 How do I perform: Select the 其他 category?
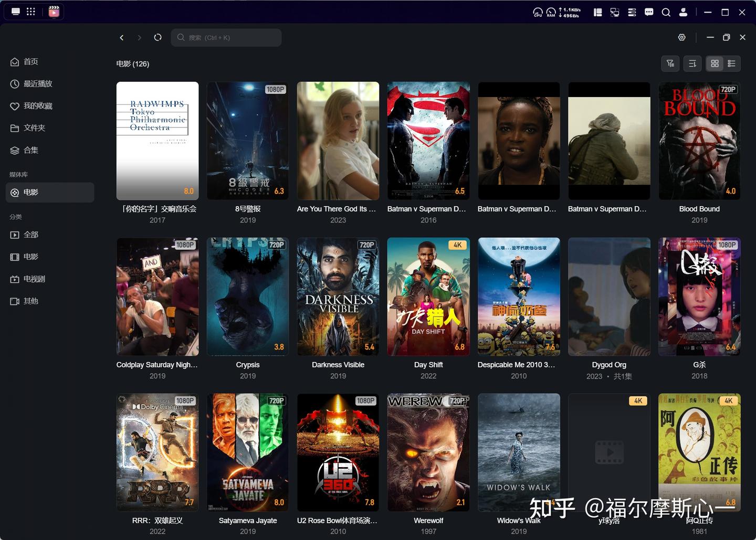pos(50,301)
